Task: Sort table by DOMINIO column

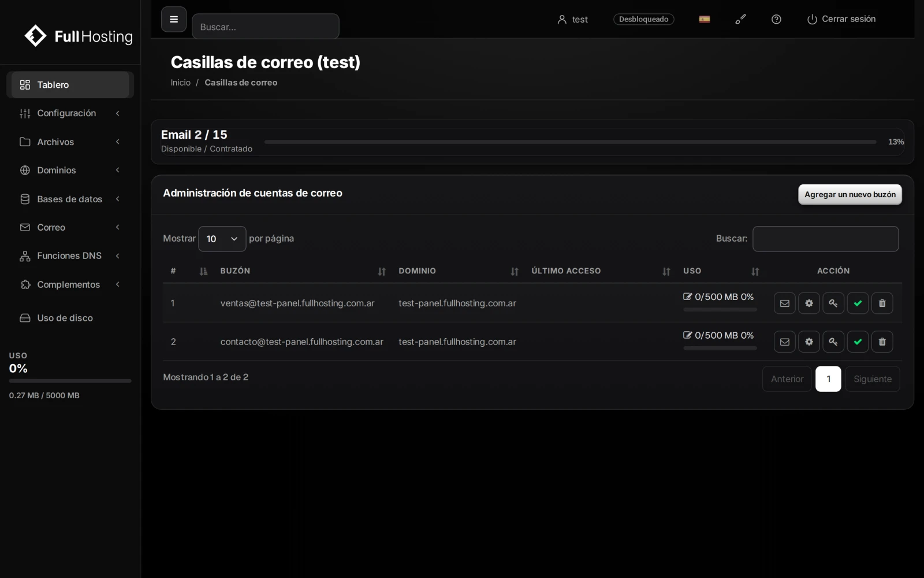Action: tap(459, 271)
